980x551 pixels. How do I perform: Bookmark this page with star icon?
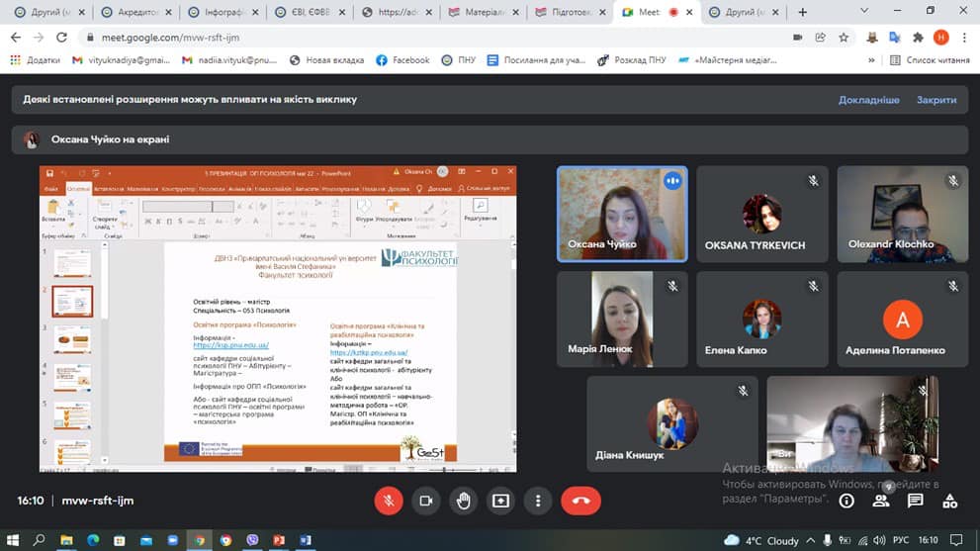844,37
